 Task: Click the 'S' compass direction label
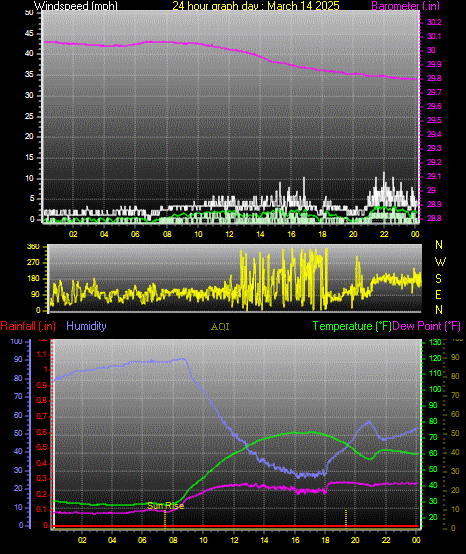point(438,279)
